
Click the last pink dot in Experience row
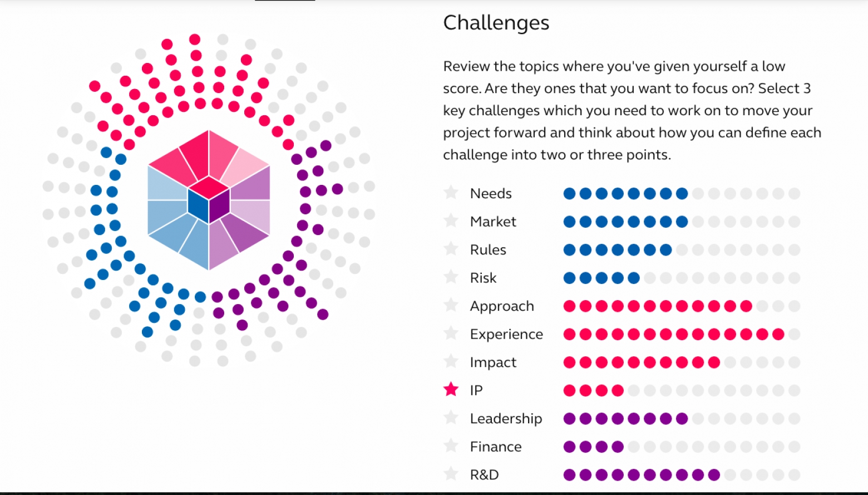click(778, 334)
